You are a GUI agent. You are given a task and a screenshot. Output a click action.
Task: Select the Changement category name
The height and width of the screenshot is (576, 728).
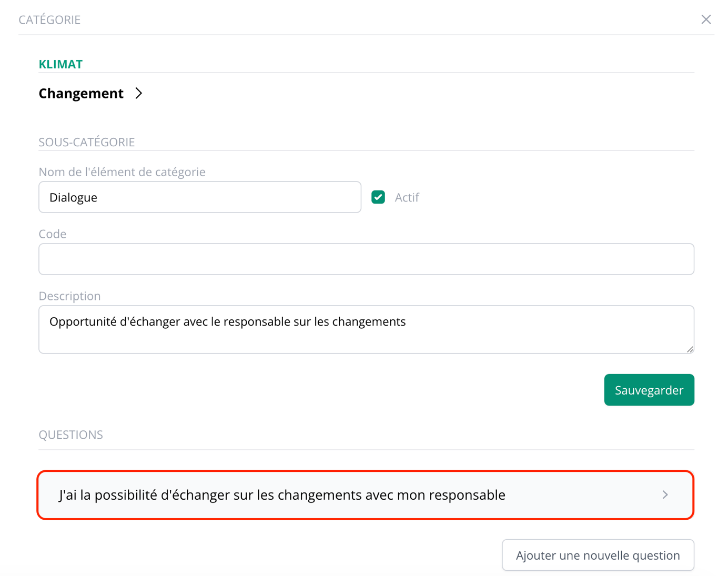tap(80, 93)
